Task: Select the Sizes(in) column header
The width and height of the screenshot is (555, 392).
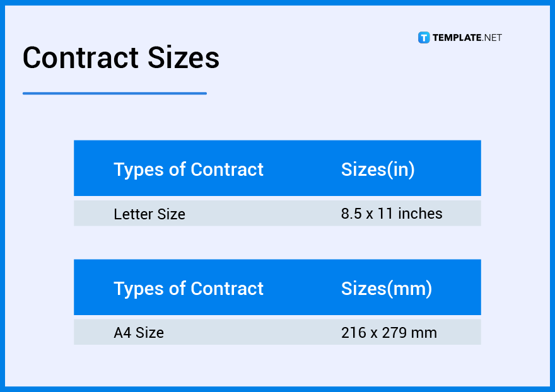Action: [378, 170]
